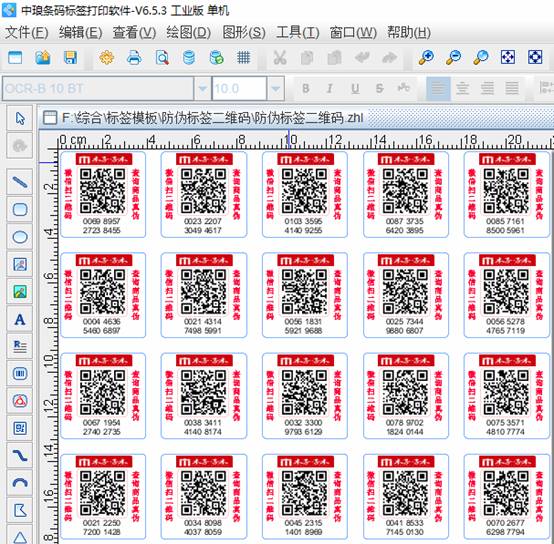The height and width of the screenshot is (544, 554).
Task: Zoom out with minus magnifier
Action: (453, 57)
